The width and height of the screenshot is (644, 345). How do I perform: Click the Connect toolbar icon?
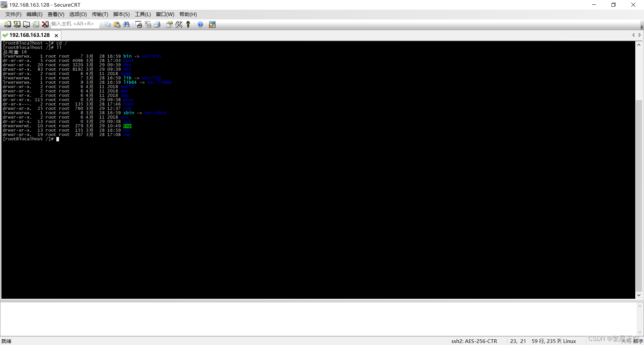point(8,24)
